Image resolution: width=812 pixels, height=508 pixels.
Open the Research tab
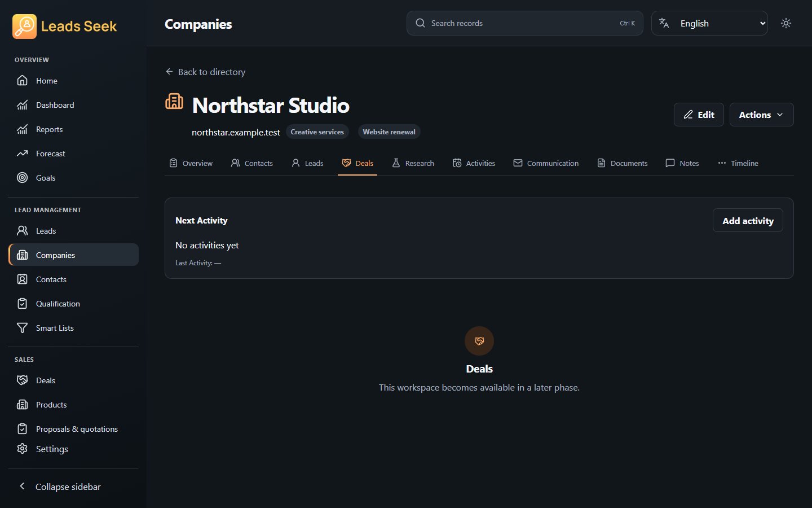pyautogui.click(x=413, y=163)
